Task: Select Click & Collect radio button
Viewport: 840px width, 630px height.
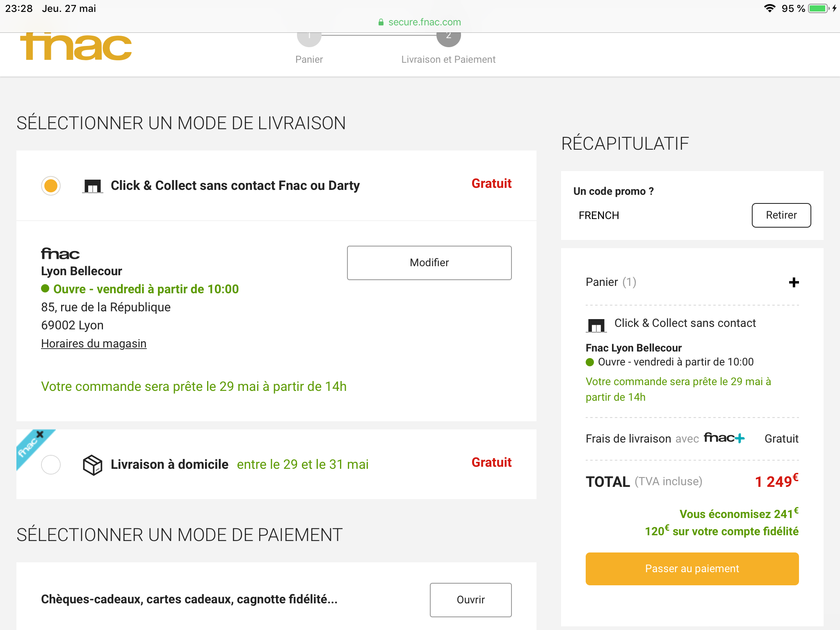Action: tap(51, 186)
